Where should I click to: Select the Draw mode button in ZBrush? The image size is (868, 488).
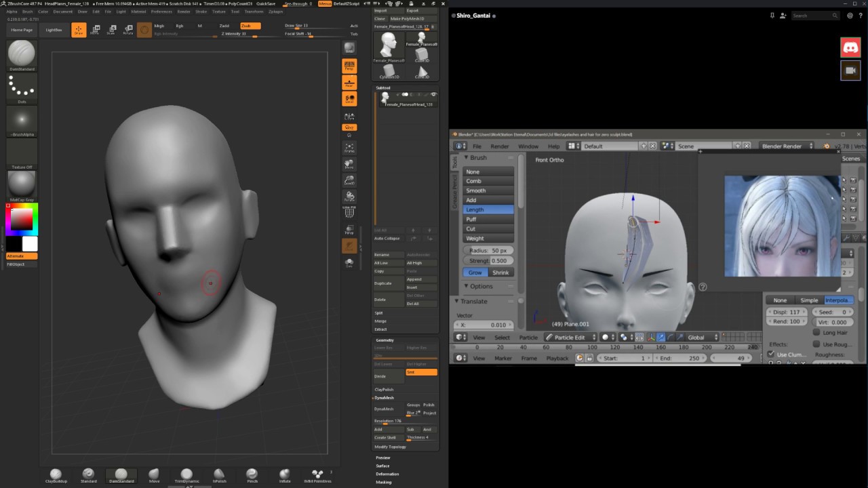click(x=79, y=30)
